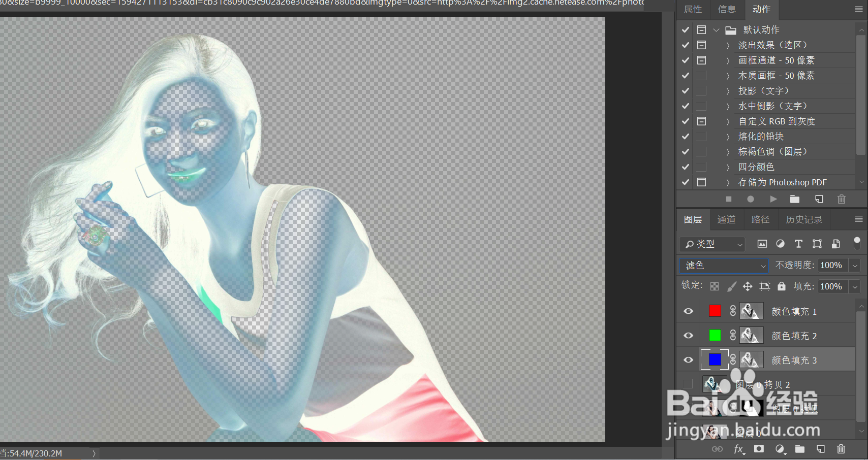
Task: Lock transparent pixels
Action: pos(715,286)
